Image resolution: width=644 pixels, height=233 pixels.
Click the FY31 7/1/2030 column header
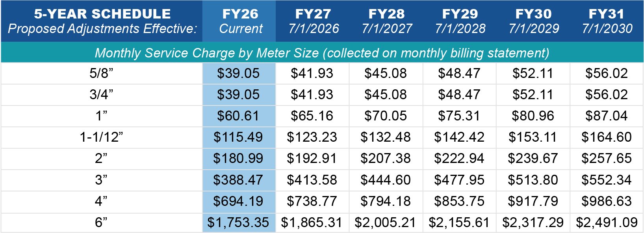click(x=607, y=21)
